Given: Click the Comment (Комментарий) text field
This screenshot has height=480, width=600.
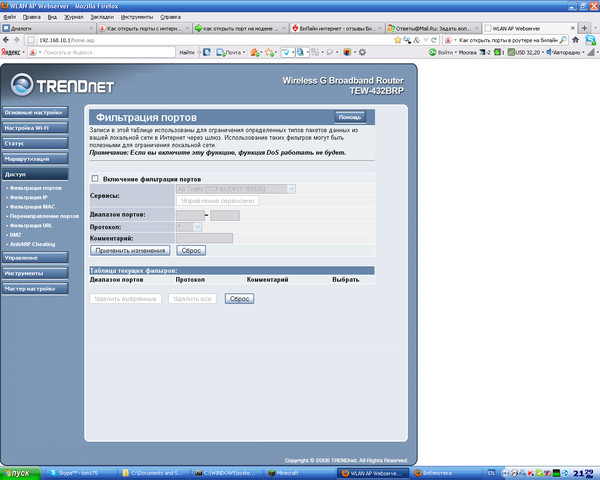Looking at the screenshot, I should pyautogui.click(x=204, y=238).
